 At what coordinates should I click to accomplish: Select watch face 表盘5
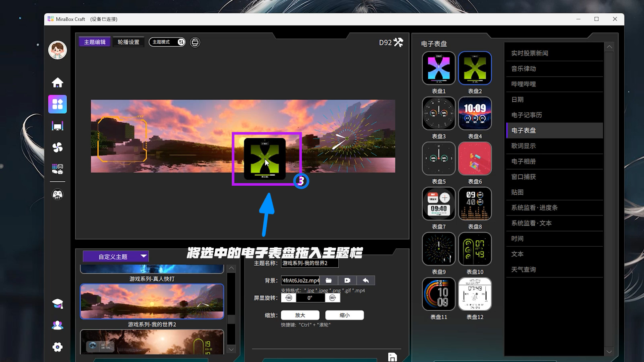coord(439,159)
